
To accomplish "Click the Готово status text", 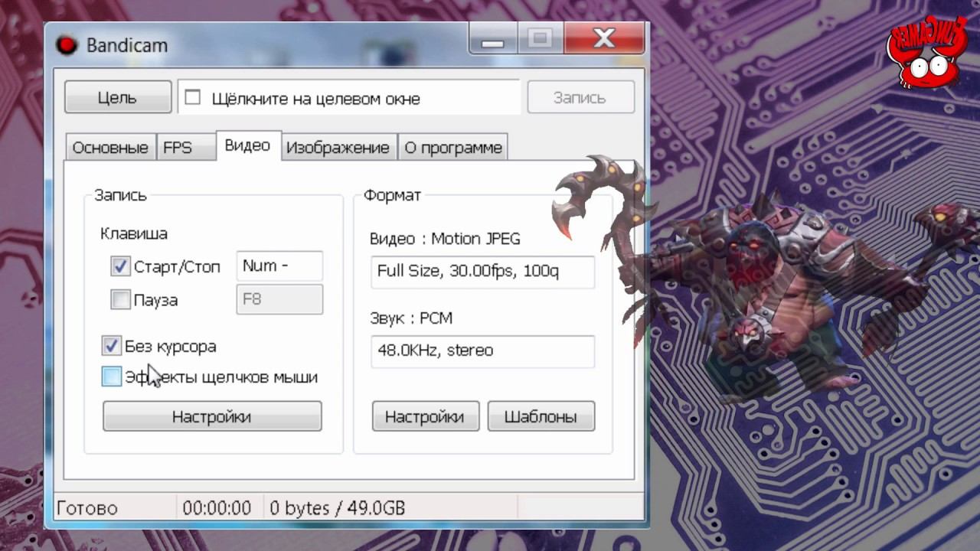I will point(87,508).
